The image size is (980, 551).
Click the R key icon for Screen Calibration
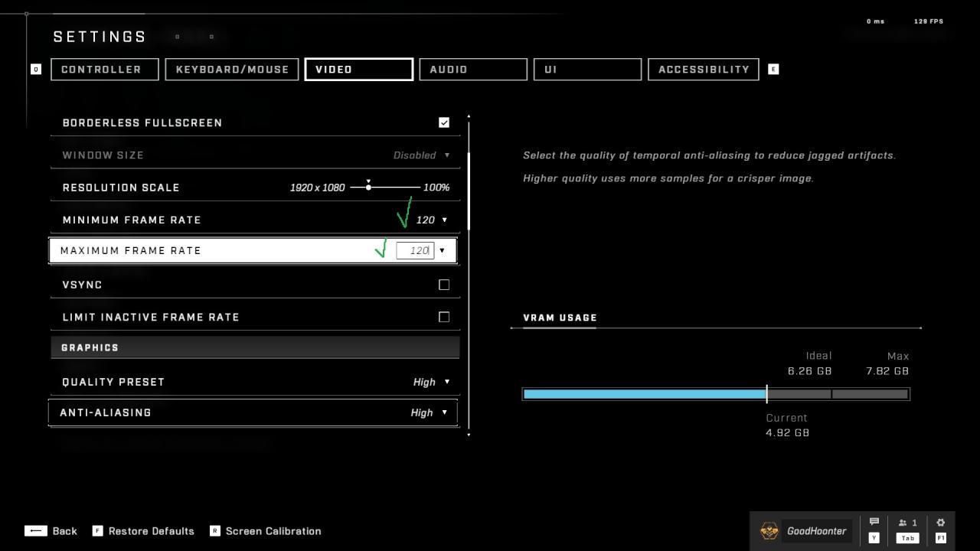pyautogui.click(x=215, y=531)
